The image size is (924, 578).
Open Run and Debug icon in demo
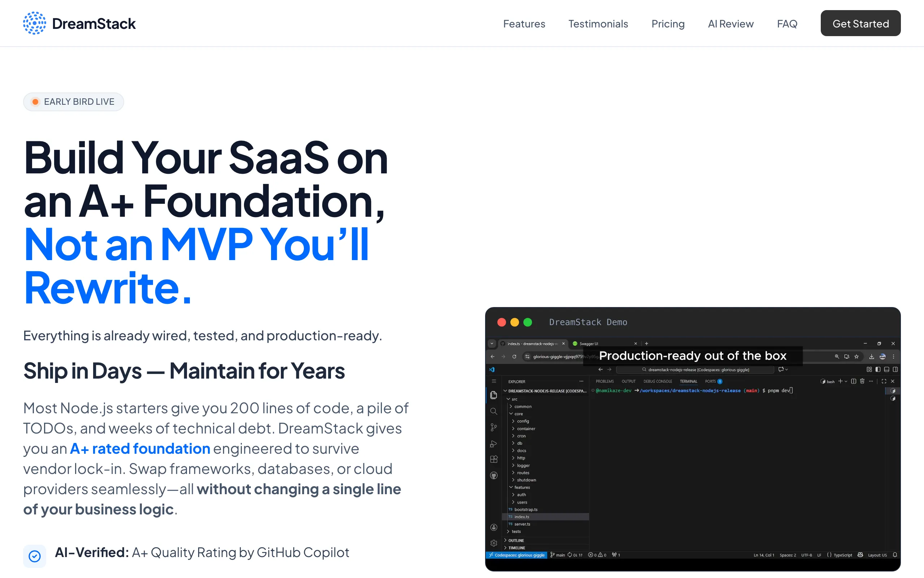(x=493, y=444)
